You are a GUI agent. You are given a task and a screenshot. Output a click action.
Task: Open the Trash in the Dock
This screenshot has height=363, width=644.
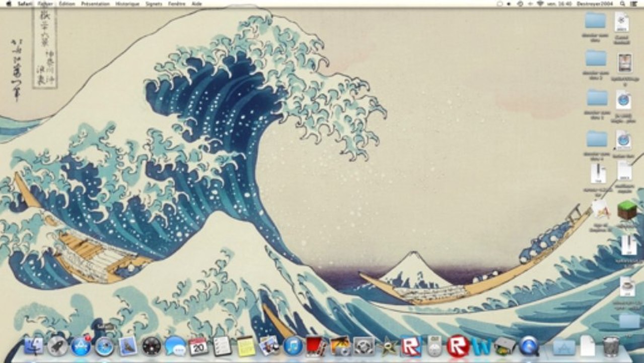pyautogui.click(x=611, y=346)
